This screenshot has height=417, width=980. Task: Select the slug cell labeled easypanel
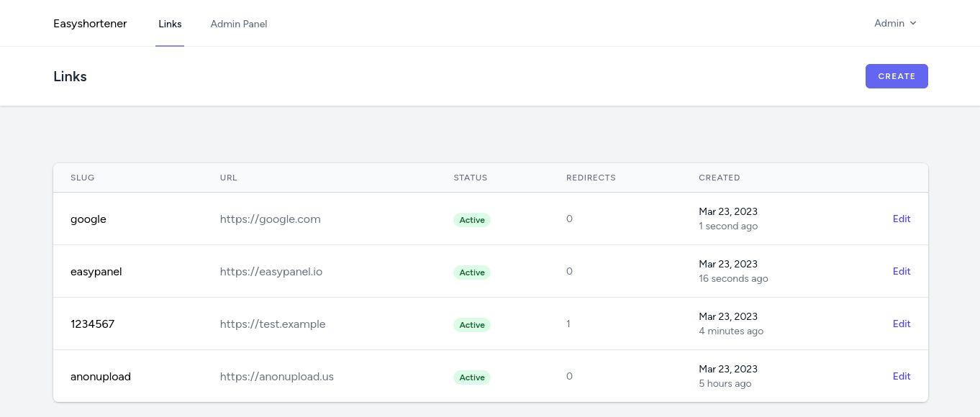pyautogui.click(x=96, y=272)
